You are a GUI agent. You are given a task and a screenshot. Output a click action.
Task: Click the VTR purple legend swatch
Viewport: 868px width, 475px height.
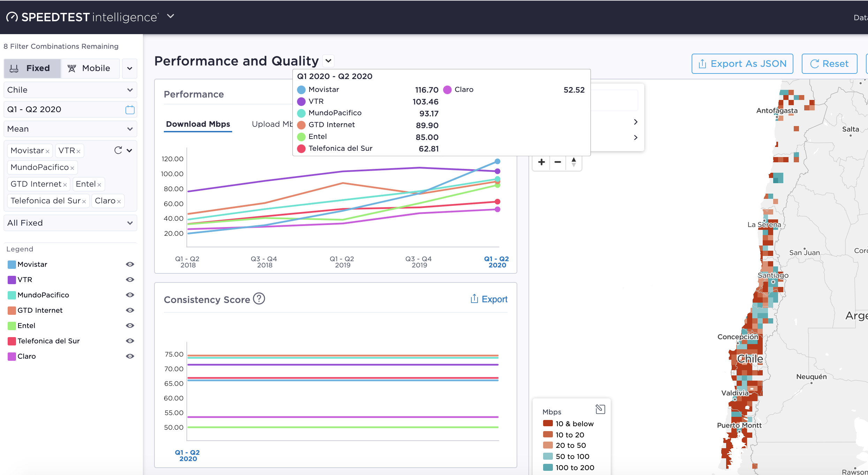coord(12,280)
